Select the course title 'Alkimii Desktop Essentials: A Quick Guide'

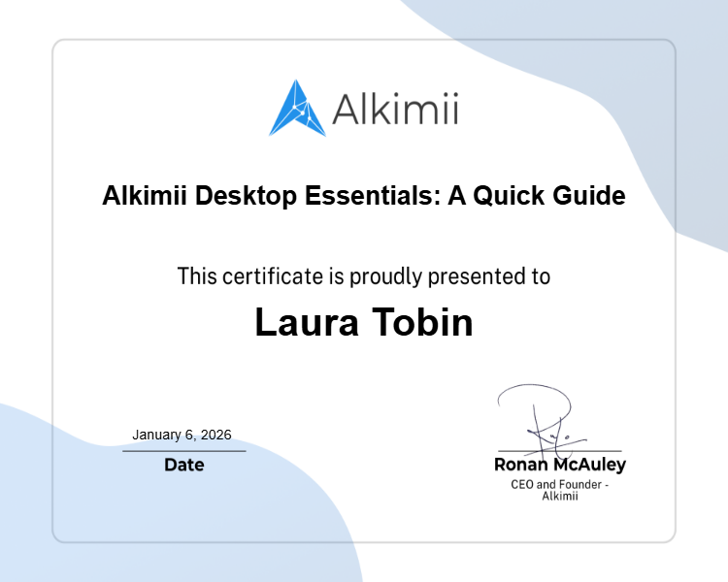point(364,195)
